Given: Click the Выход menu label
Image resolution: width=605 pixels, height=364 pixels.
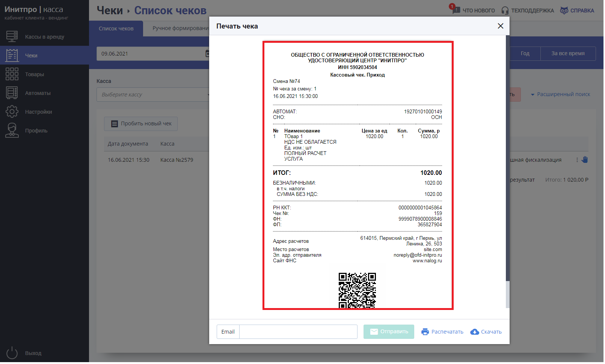Looking at the screenshot, I should 33,353.
